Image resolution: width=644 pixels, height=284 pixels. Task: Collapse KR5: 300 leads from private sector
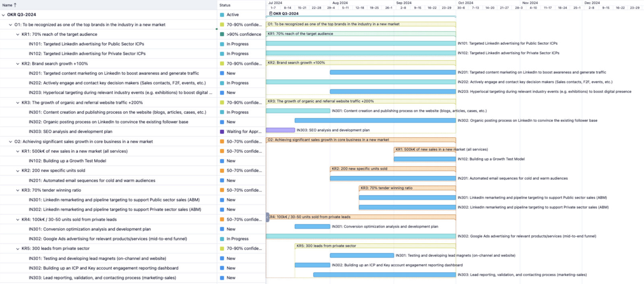pos(18,249)
